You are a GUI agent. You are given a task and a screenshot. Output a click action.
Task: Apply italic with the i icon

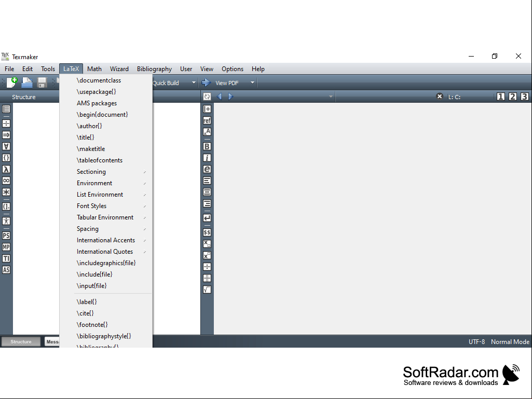(x=207, y=158)
